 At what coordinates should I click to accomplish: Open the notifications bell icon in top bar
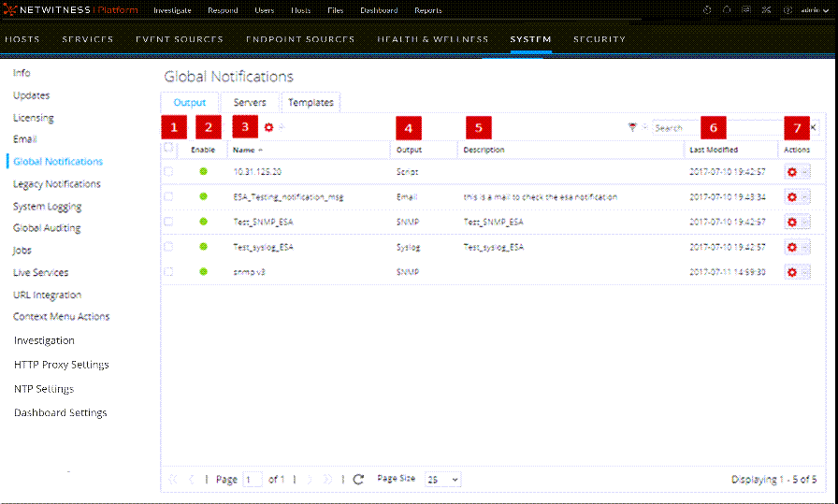pyautogui.click(x=727, y=10)
